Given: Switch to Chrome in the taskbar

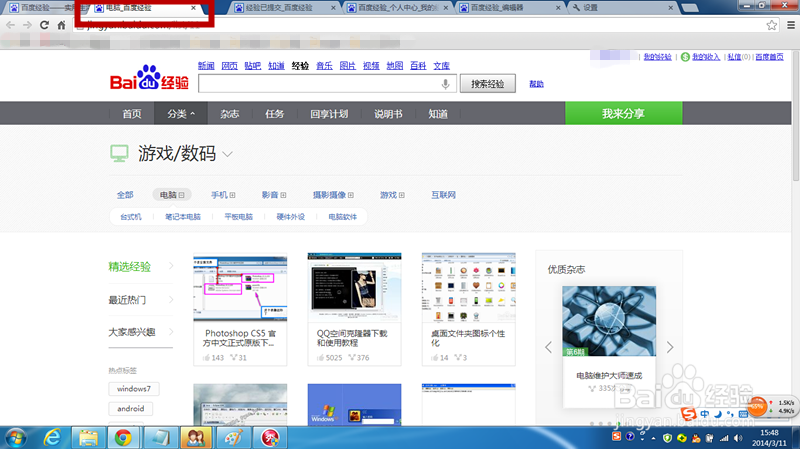Looking at the screenshot, I should tap(123, 438).
